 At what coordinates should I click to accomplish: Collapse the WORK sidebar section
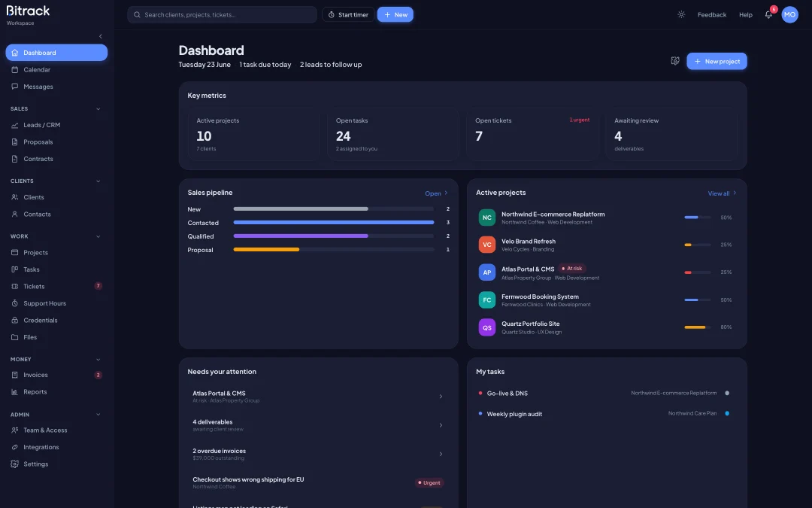pyautogui.click(x=98, y=236)
